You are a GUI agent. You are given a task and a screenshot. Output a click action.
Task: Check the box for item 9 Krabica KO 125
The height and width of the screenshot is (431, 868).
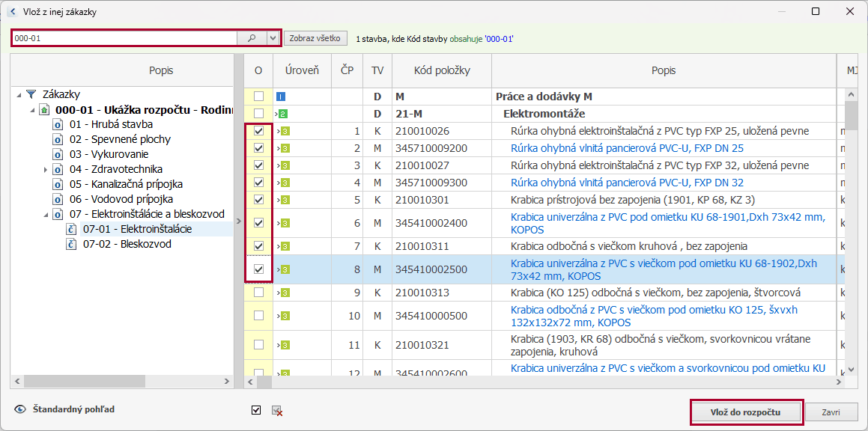[x=258, y=293]
